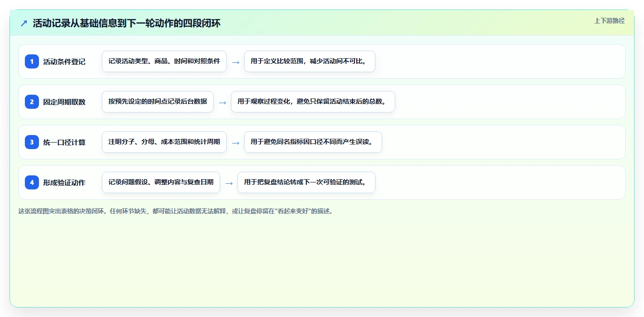Select the step 2 number badge

point(32,102)
